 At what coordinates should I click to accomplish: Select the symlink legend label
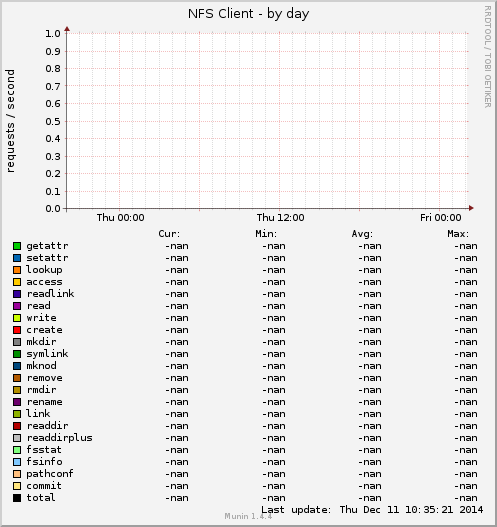[47, 354]
